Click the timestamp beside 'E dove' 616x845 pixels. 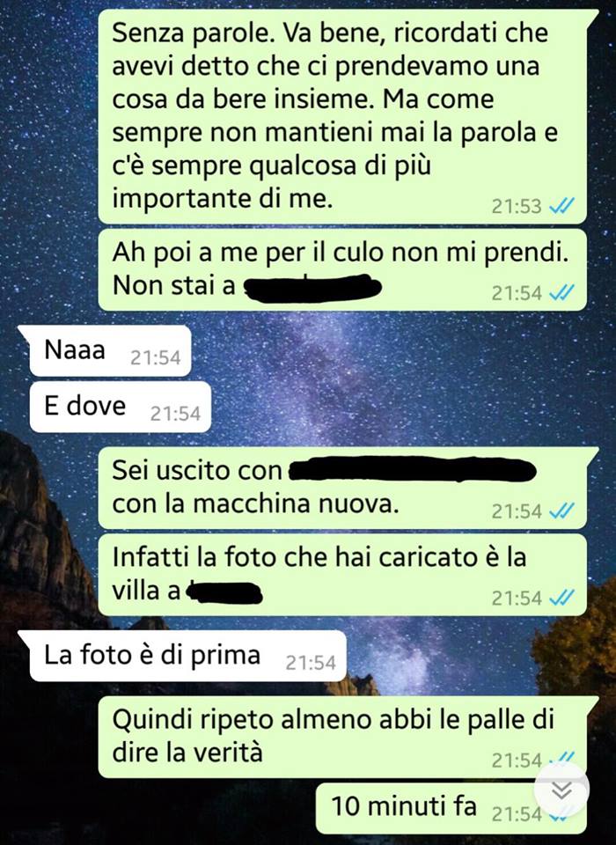(175, 415)
